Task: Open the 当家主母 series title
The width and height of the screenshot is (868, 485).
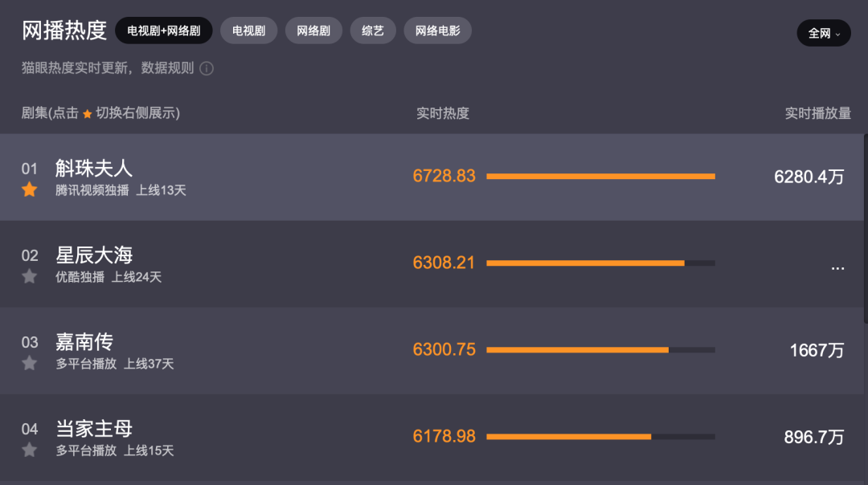Action: (x=93, y=429)
